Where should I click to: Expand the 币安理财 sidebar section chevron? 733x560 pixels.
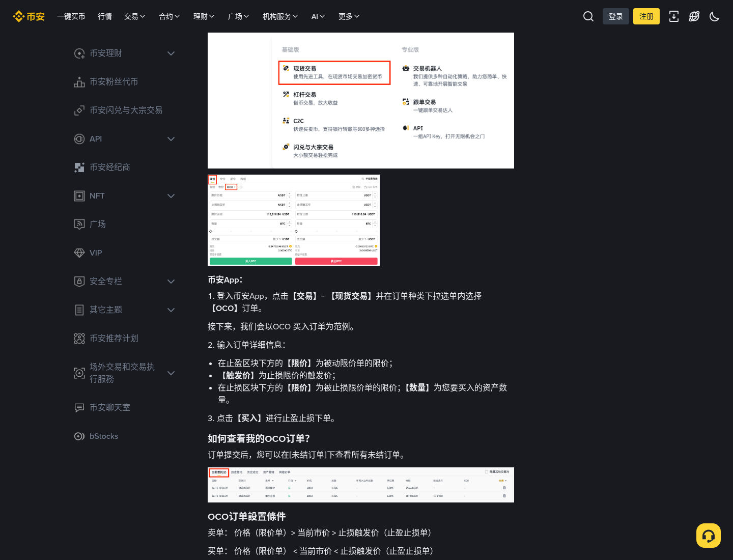(171, 53)
